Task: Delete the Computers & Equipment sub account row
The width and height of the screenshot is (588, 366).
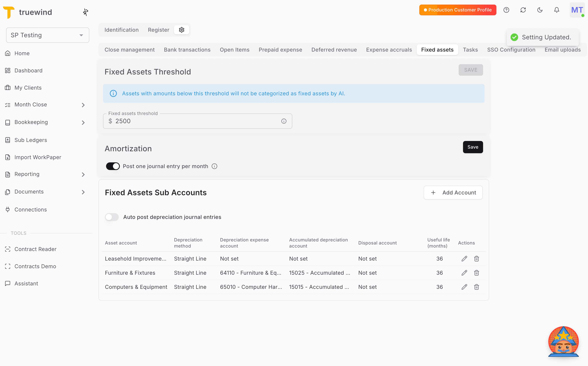Action: (476, 287)
